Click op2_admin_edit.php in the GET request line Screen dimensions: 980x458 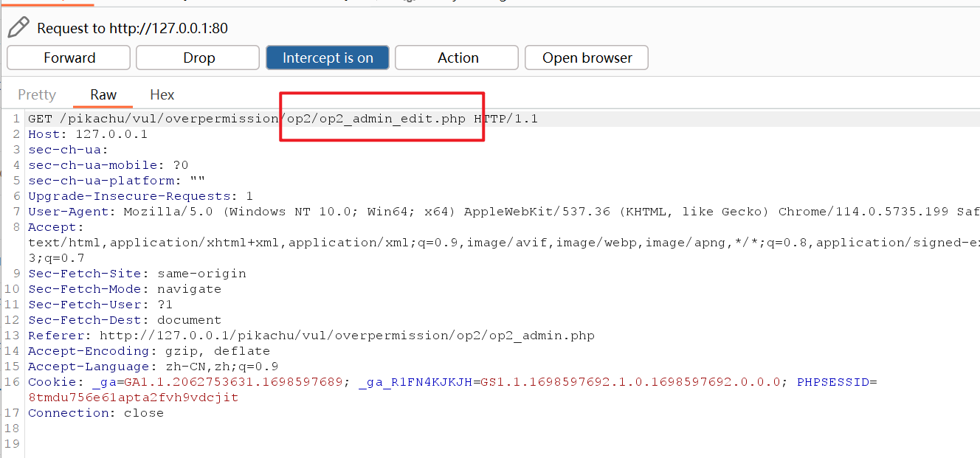[x=392, y=119]
